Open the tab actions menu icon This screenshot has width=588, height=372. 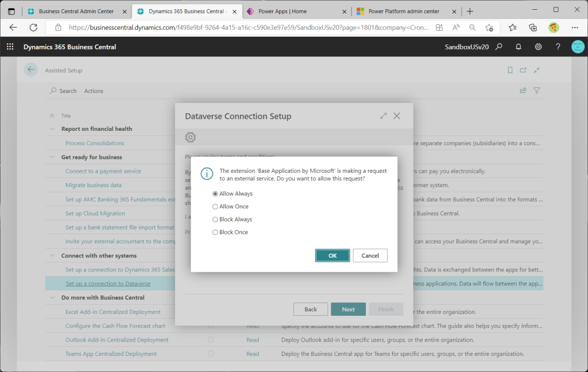[x=11, y=11]
